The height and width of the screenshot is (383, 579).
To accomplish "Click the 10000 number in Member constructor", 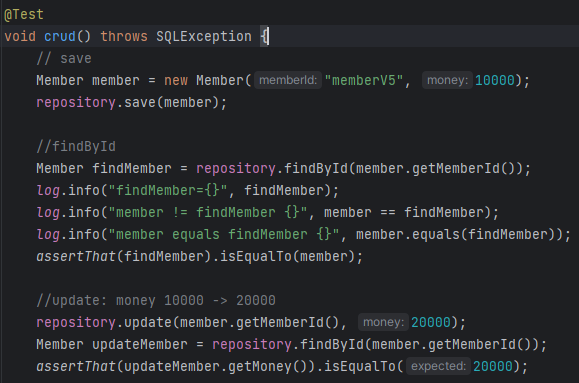I will point(495,81).
